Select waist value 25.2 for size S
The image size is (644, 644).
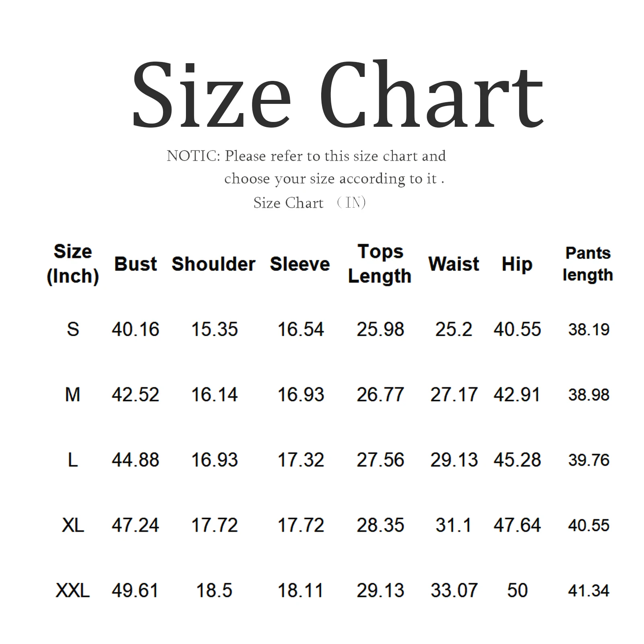pyautogui.click(x=454, y=330)
